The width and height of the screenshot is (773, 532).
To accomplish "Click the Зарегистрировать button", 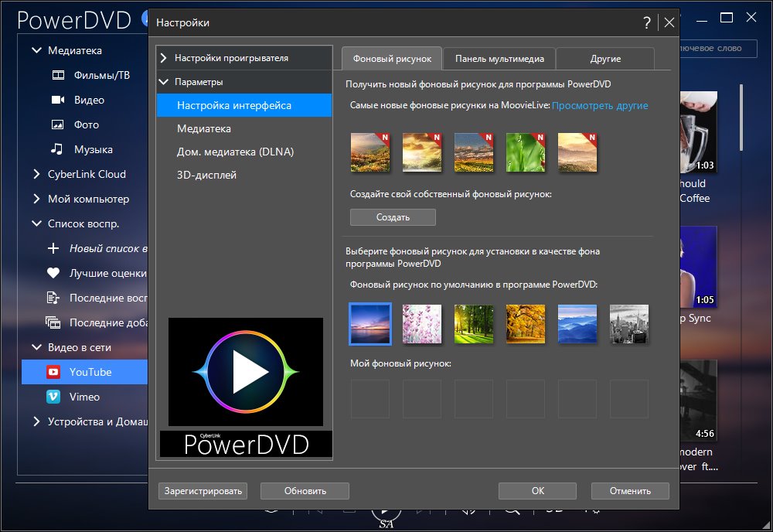I will pyautogui.click(x=203, y=491).
